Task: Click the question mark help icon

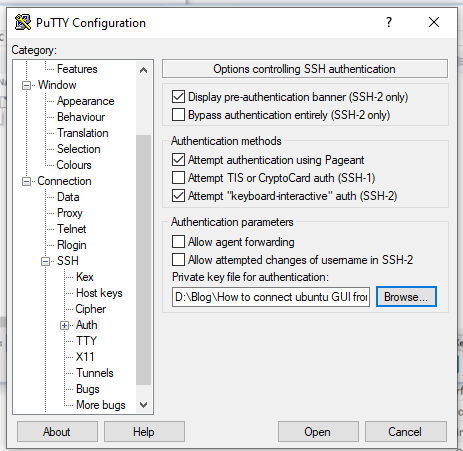Action: [x=389, y=22]
